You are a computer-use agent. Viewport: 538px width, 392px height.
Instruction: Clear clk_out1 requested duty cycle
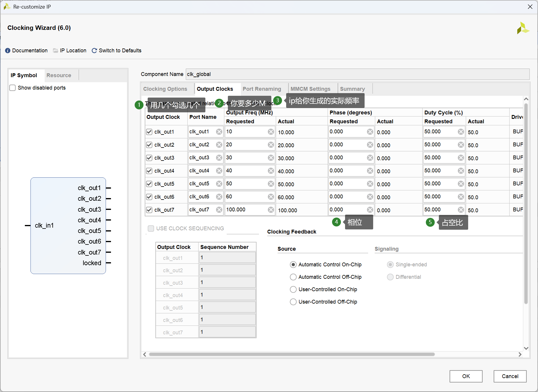coord(461,132)
